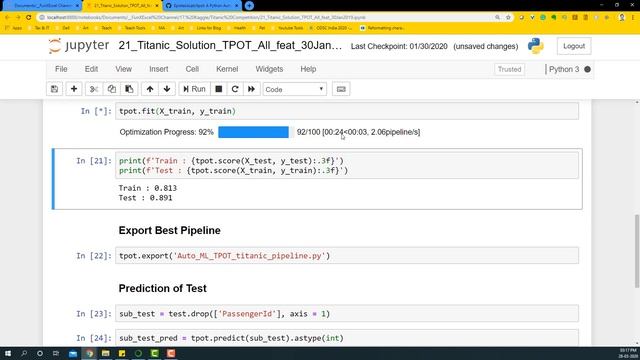
Task: Open the browser profile avatar icon
Action: point(622,18)
